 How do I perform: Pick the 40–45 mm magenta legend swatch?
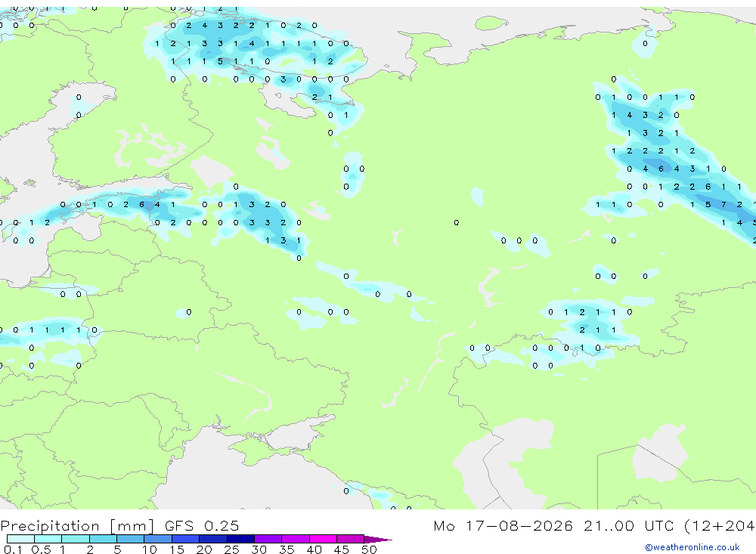(323, 539)
